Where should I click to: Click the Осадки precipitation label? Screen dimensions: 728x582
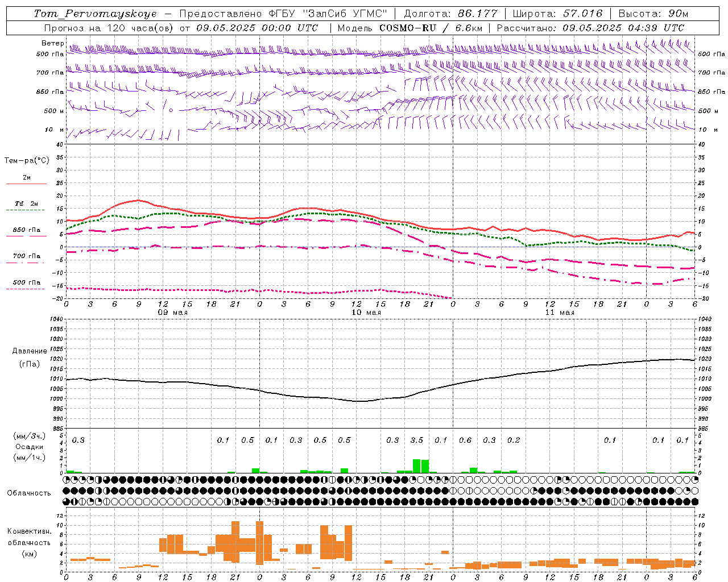pyautogui.click(x=30, y=447)
